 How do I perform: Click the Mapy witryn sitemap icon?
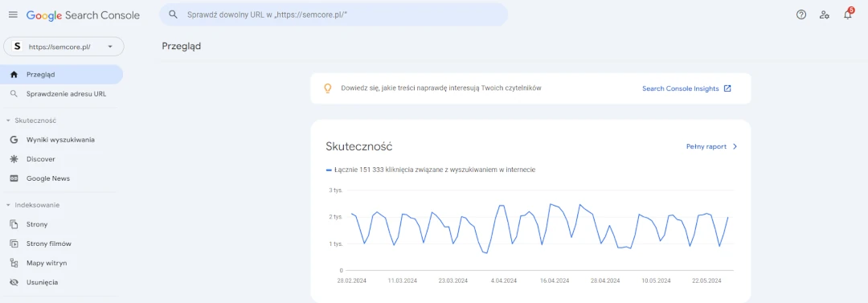point(14,263)
